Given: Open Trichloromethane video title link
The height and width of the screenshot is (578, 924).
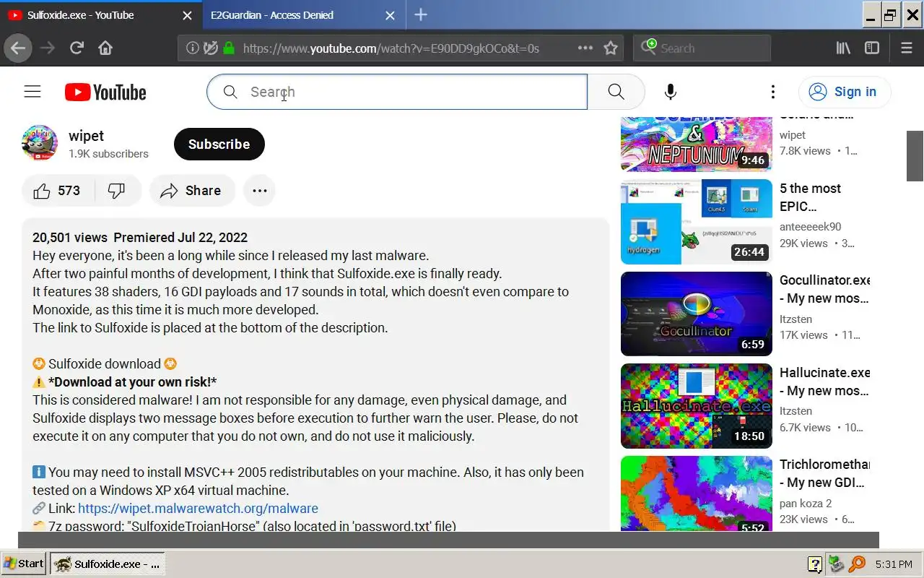Looking at the screenshot, I should 824,473.
